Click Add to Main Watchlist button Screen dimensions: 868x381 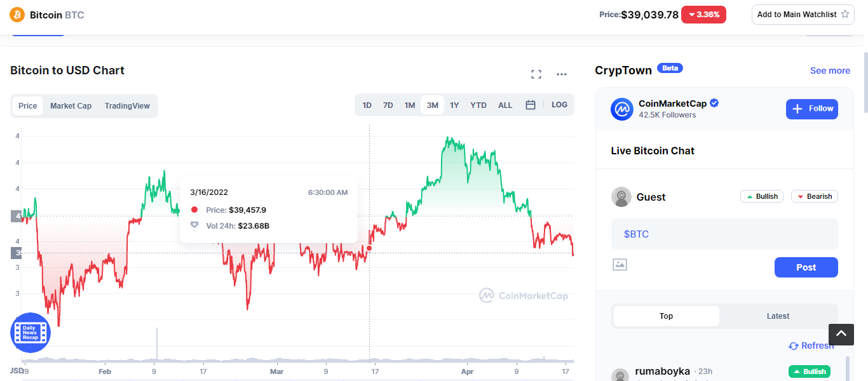click(x=803, y=14)
